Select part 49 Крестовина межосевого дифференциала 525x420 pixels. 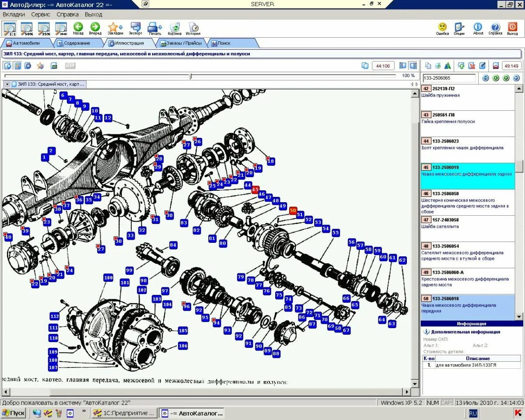tap(468, 281)
